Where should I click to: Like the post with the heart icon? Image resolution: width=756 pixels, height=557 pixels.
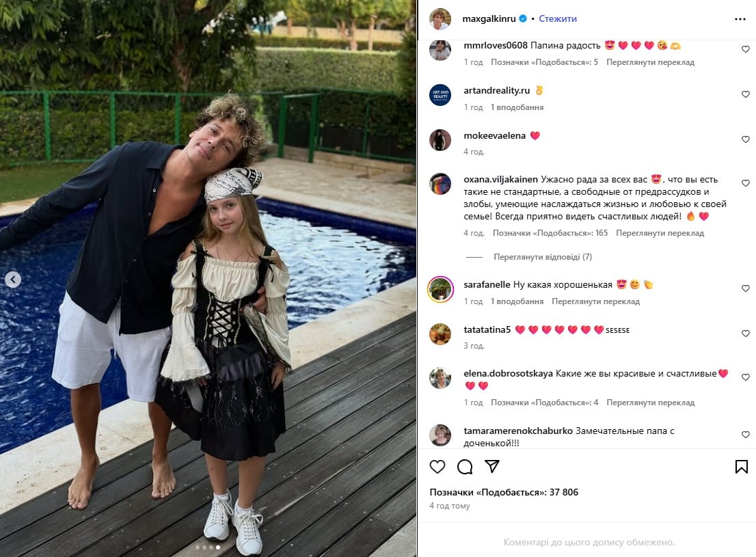click(x=437, y=466)
